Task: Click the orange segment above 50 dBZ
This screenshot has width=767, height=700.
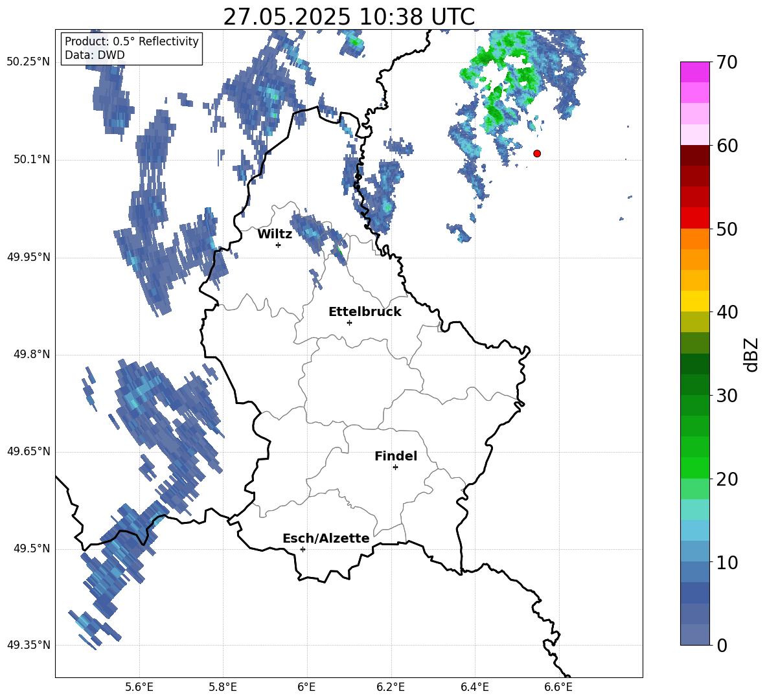Action: click(694, 238)
